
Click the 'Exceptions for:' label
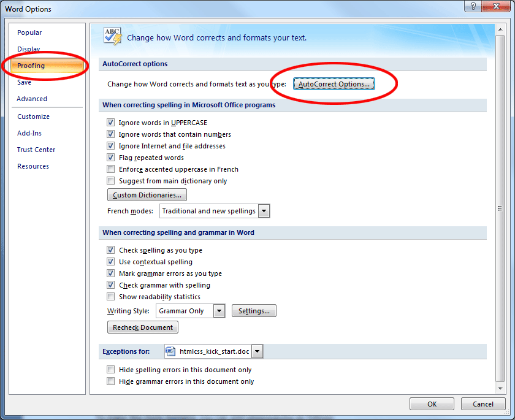[126, 351]
